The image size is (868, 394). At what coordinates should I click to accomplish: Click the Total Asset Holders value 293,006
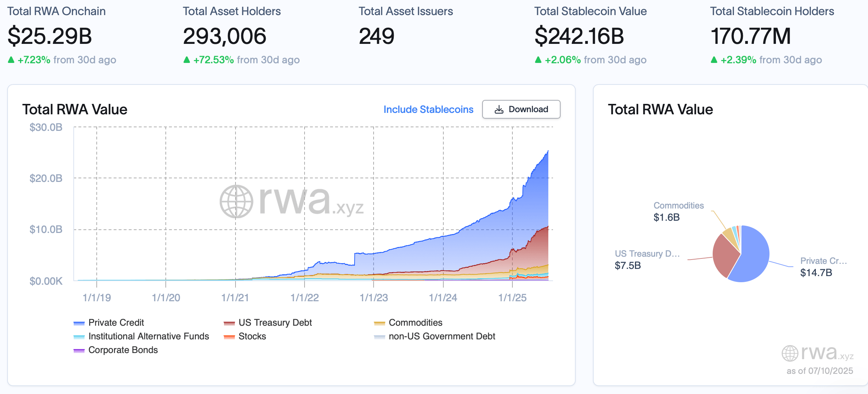pos(225,35)
